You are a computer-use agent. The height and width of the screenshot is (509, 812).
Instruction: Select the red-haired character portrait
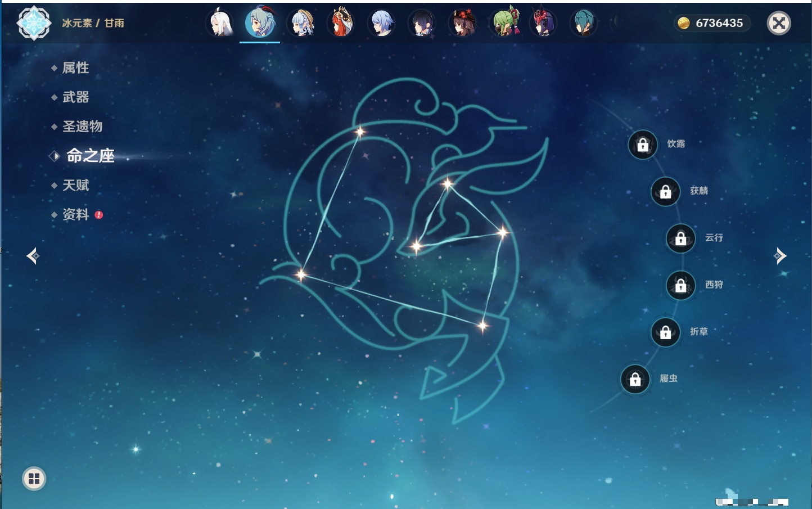[341, 23]
